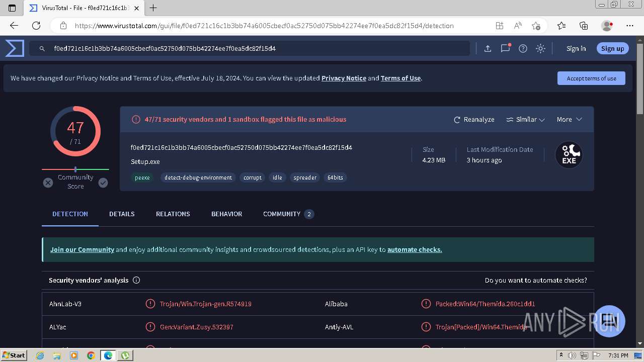Screen dimensions: 644x362
Task: Open the Edge profile avatar
Action: [x=607, y=26]
